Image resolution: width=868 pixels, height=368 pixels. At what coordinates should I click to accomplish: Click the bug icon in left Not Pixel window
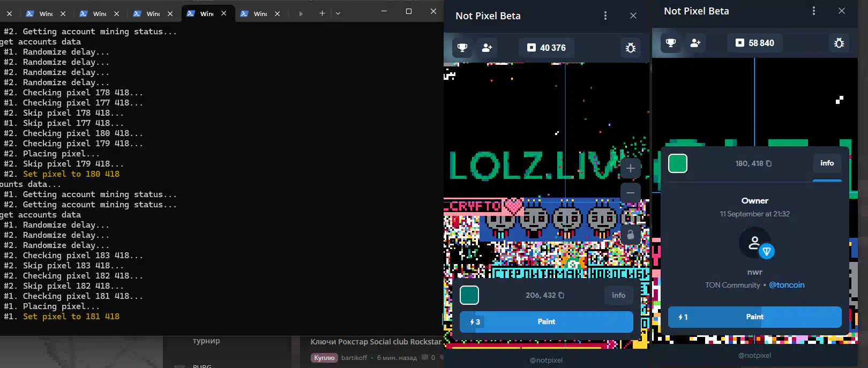[631, 48]
